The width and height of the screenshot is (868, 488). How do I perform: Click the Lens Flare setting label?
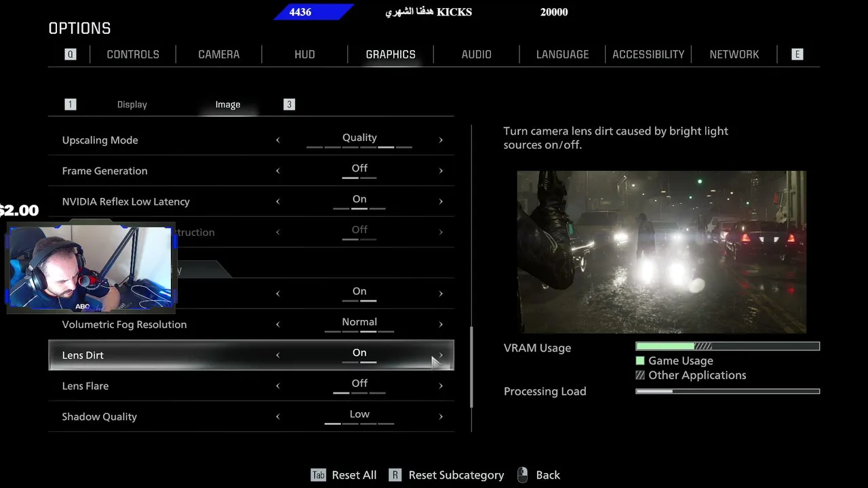85,386
